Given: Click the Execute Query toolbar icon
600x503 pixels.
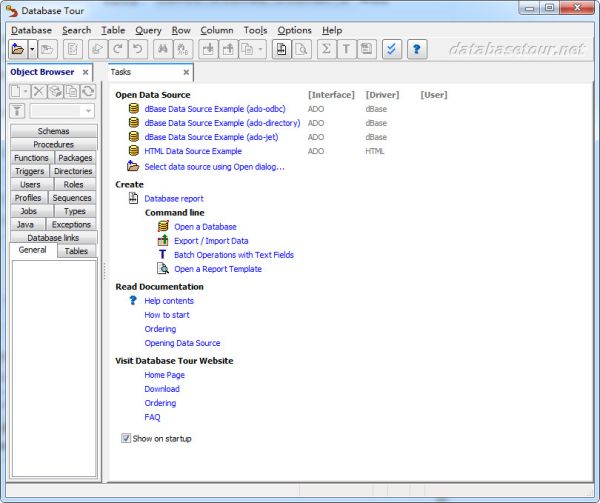Looking at the screenshot, I should (x=98, y=49).
